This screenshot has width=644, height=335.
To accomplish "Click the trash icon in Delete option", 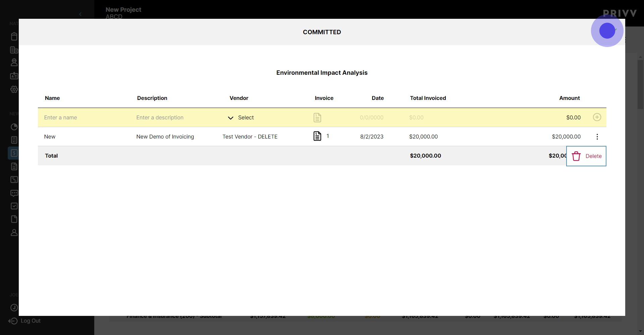I will pyautogui.click(x=576, y=156).
